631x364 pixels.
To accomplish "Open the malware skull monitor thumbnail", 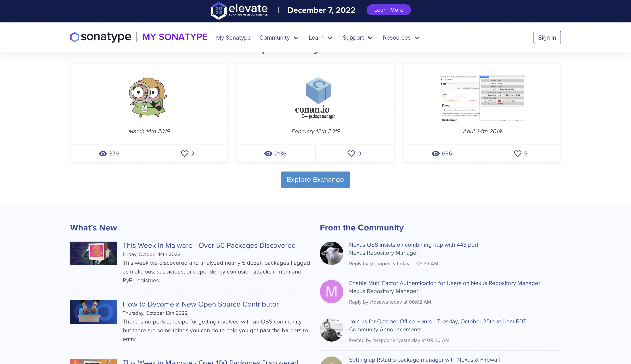I will (93, 253).
